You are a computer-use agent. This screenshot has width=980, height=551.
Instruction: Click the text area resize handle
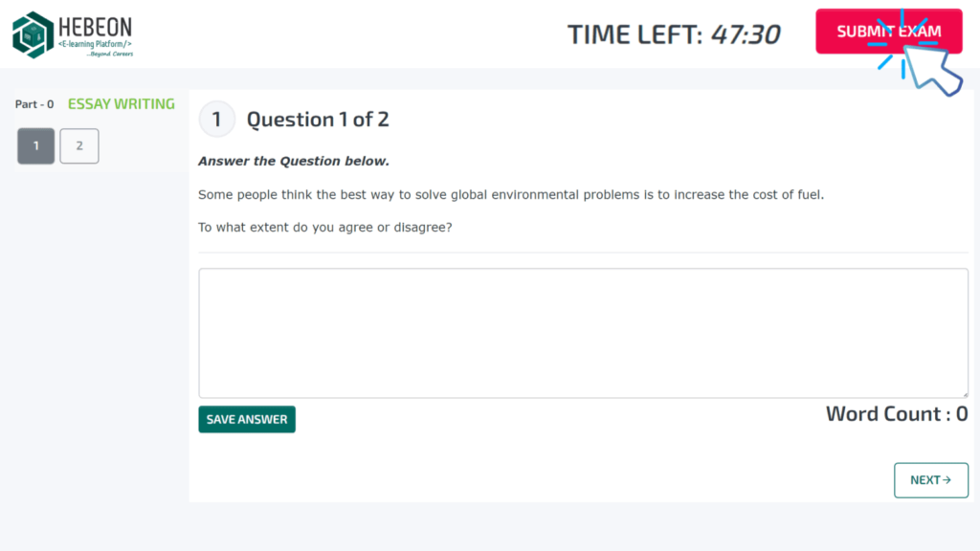(x=964, y=393)
